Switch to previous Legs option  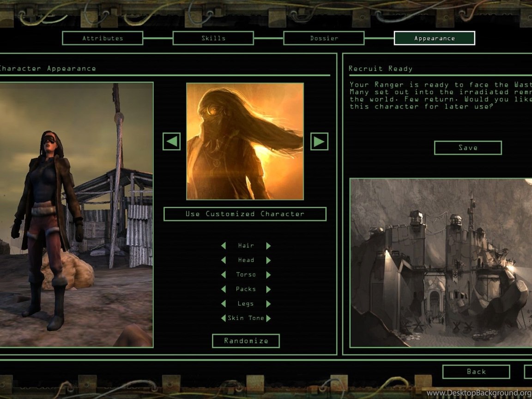224,304
